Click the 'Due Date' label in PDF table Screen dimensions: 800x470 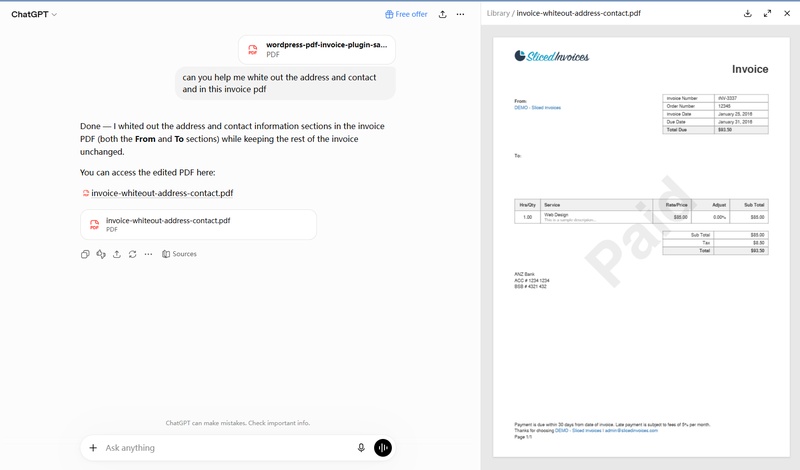[676, 122]
